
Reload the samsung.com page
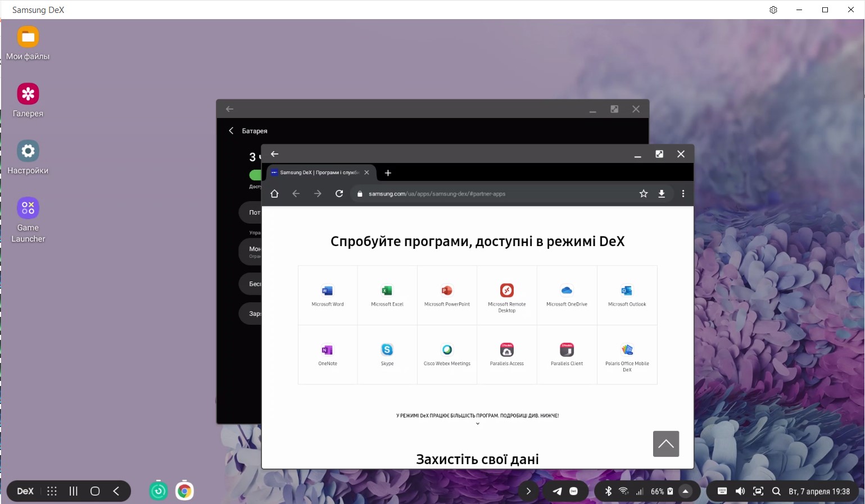pos(339,194)
